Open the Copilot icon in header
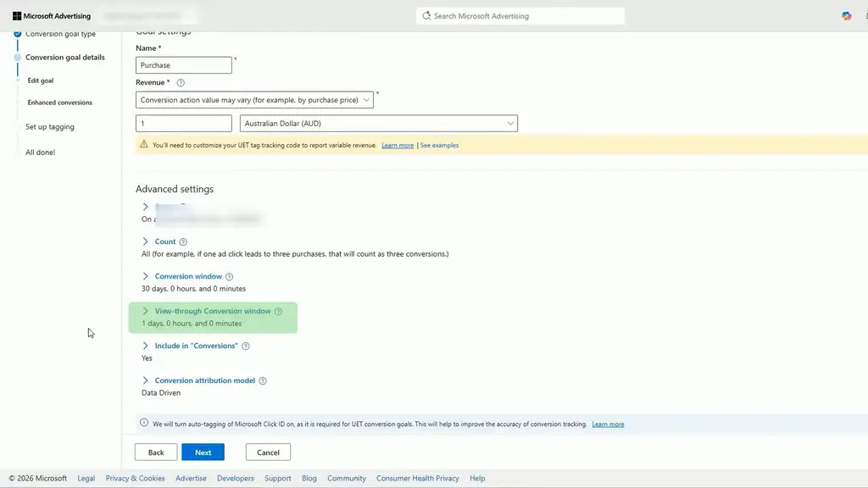Screen dimensions: 868x488 click(x=847, y=16)
